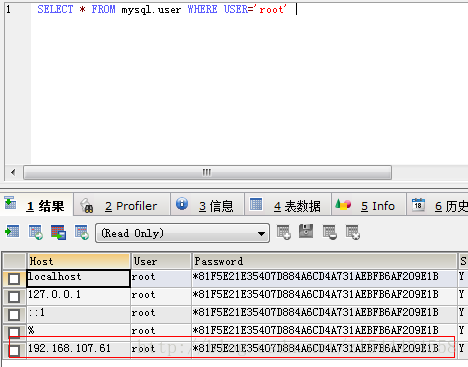The width and height of the screenshot is (468, 367).
Task: Click the fourth results toolbar table icon
Action: (82, 232)
